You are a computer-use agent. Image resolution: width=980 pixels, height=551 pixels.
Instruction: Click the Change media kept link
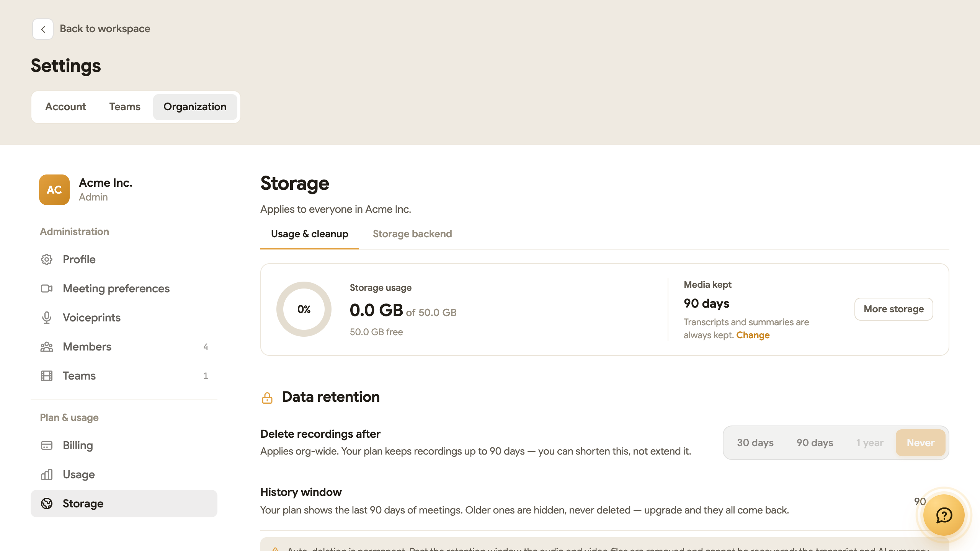tap(753, 335)
